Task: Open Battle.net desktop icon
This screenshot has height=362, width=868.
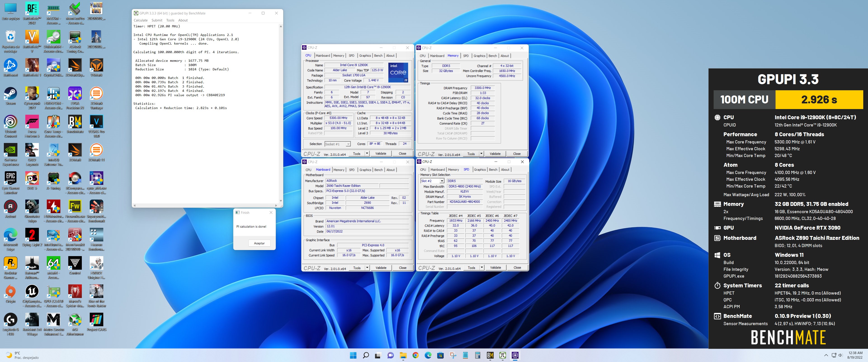Action: tap(10, 67)
